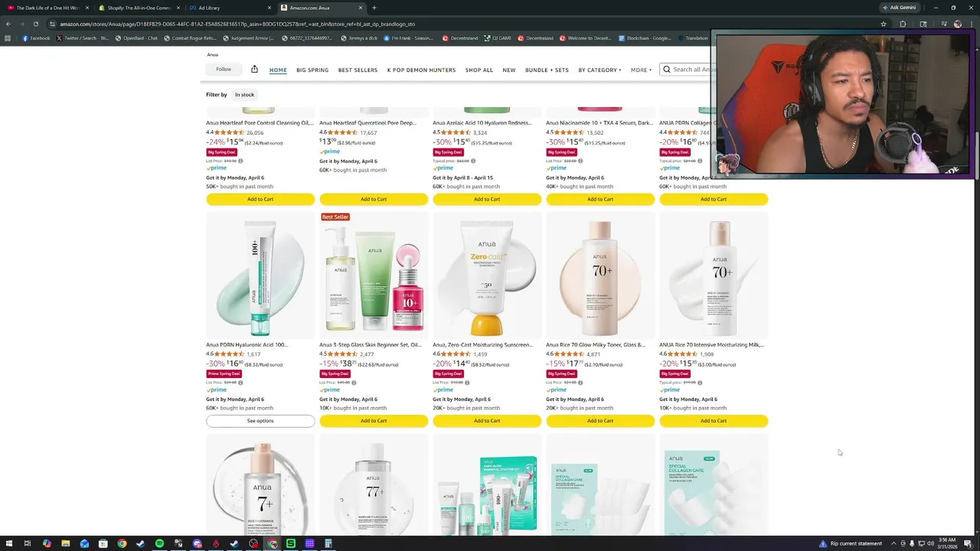Open the Calculator app in taskbar

click(x=328, y=543)
